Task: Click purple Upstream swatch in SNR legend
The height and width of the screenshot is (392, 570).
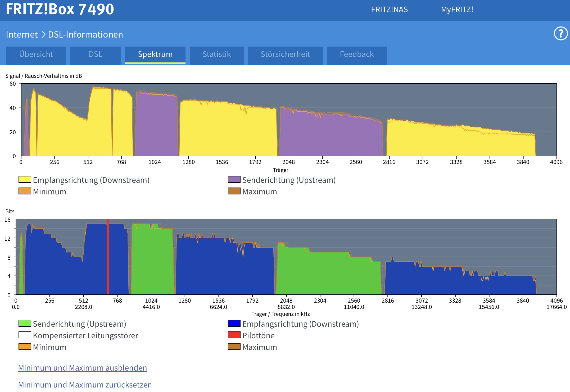Action: tap(234, 180)
